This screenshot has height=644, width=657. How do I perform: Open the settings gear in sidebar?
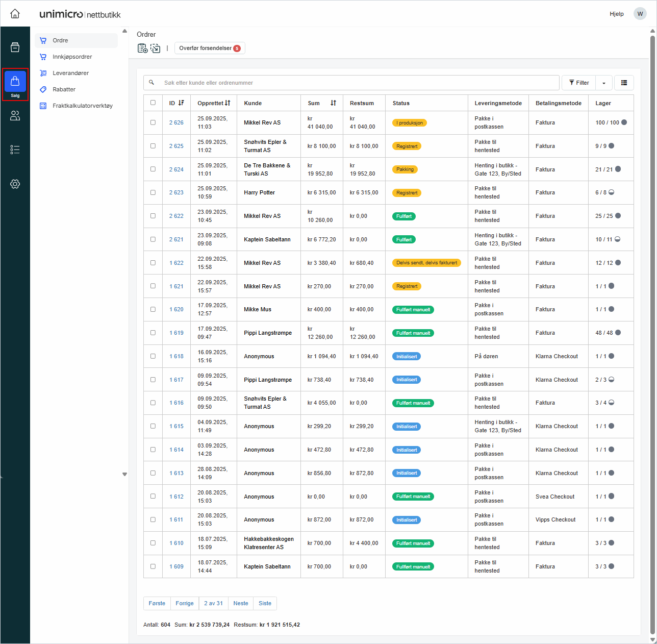15,184
